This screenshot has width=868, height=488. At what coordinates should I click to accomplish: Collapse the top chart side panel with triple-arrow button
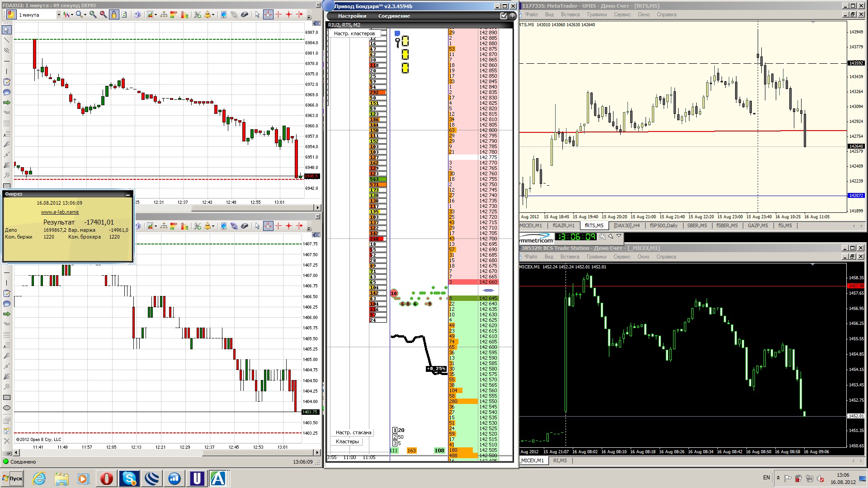pyautogui.click(x=316, y=23)
